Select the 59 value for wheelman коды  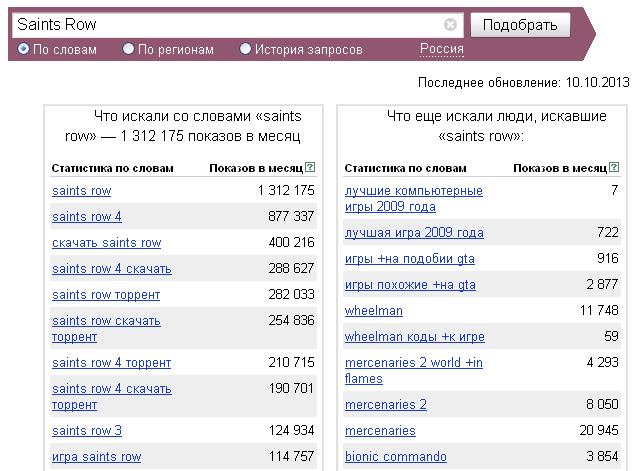[611, 336]
